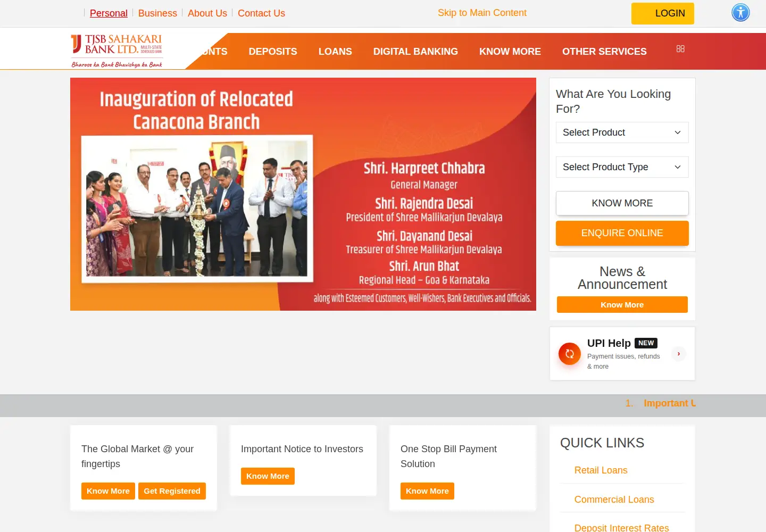Screen dimensions: 766x532
Task: Click the Canacona Branch inauguration banner
Action: click(x=303, y=194)
